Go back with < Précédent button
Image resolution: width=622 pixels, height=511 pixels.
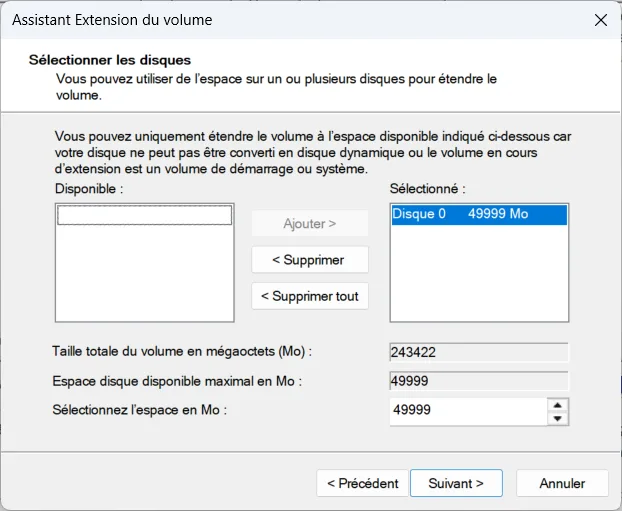(363, 483)
